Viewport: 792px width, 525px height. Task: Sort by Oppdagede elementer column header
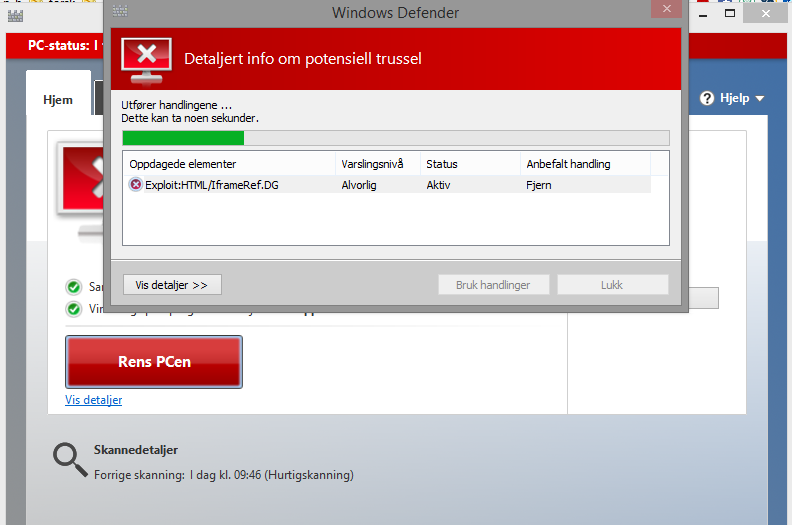pos(229,164)
